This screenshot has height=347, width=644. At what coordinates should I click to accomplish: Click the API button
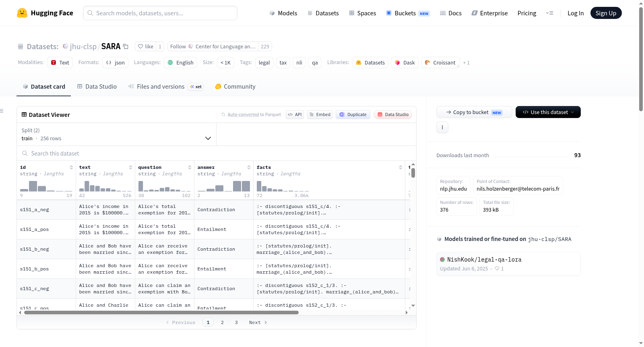pos(295,114)
